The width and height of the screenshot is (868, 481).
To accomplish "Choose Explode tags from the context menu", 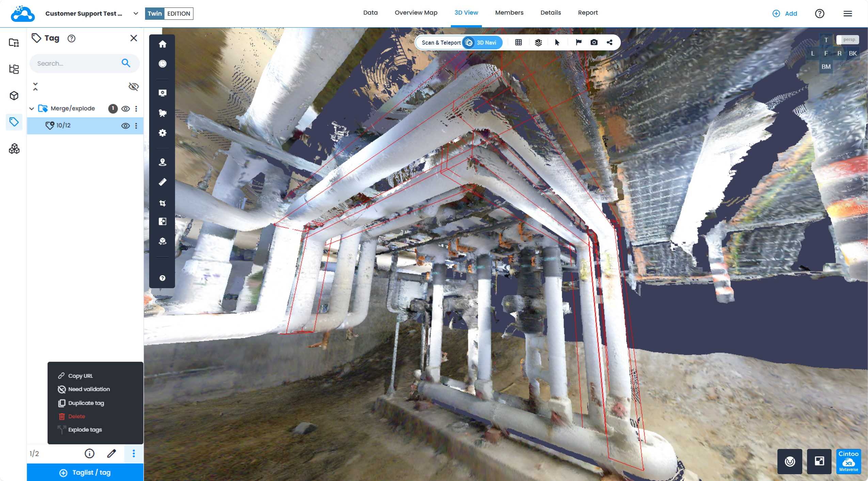I will [x=85, y=430].
